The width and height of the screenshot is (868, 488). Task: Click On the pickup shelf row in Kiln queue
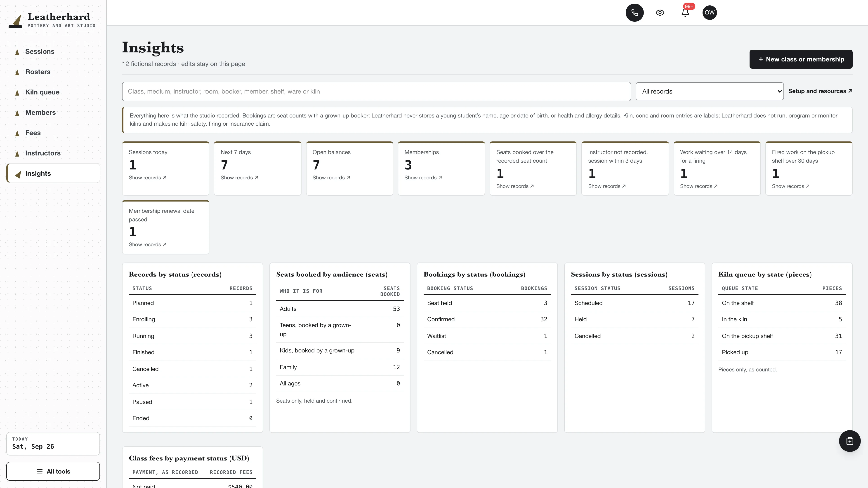tap(782, 336)
